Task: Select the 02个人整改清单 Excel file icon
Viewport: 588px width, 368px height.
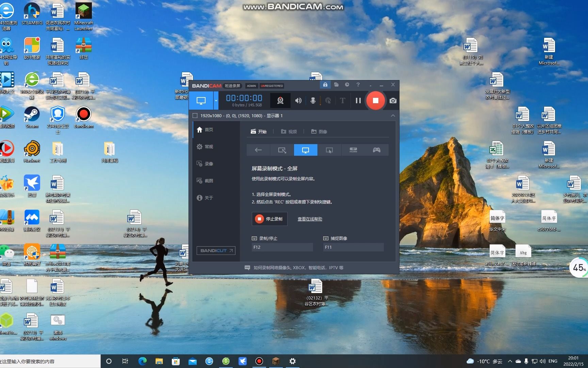Action: tap(497, 155)
